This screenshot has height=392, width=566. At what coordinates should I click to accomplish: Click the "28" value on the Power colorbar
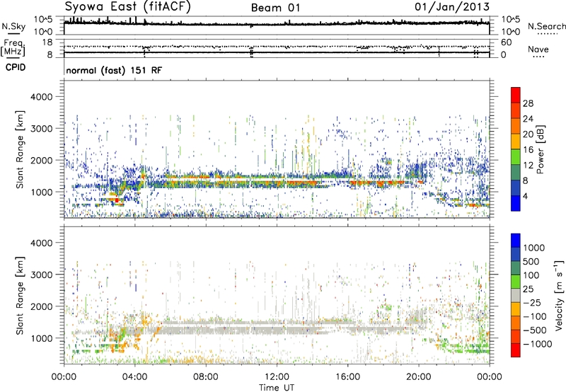point(528,103)
